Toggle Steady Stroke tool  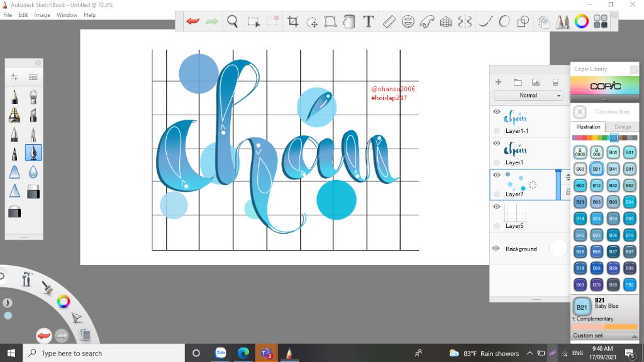(x=486, y=21)
